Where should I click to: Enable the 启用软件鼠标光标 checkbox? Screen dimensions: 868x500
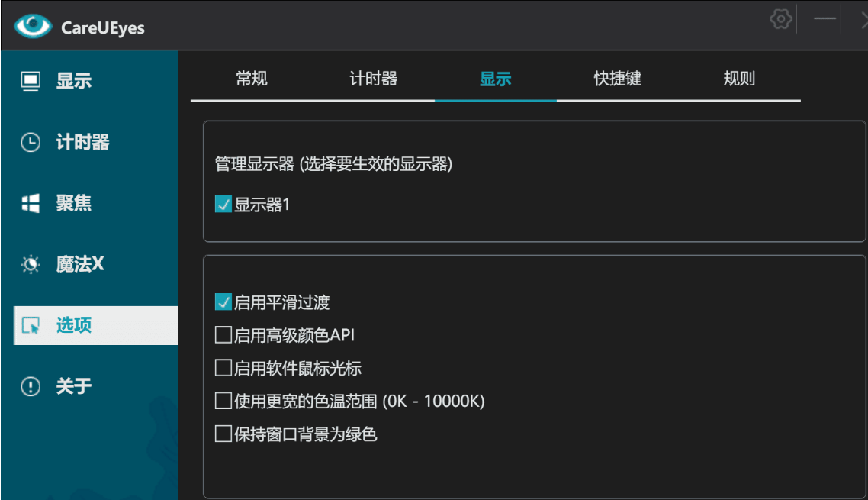pyautogui.click(x=223, y=369)
